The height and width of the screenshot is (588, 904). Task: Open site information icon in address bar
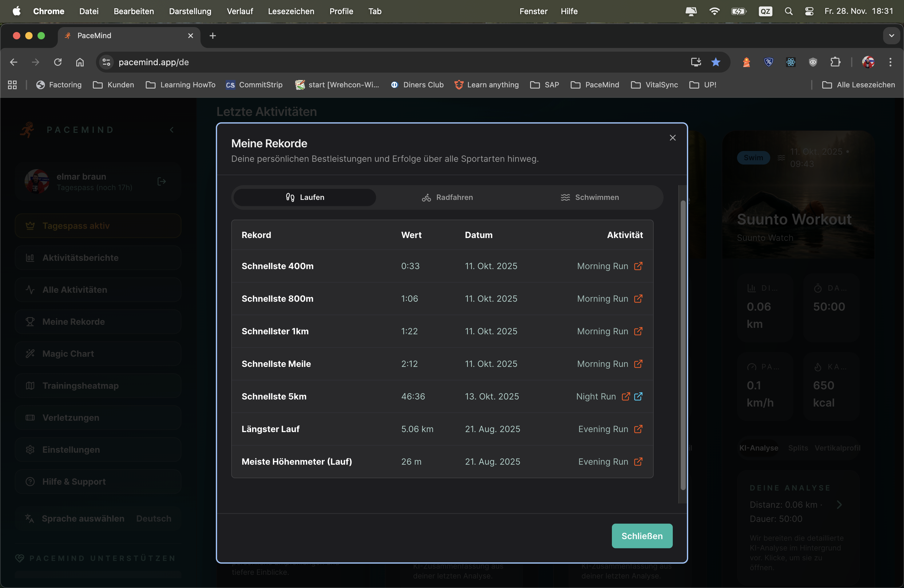click(106, 62)
